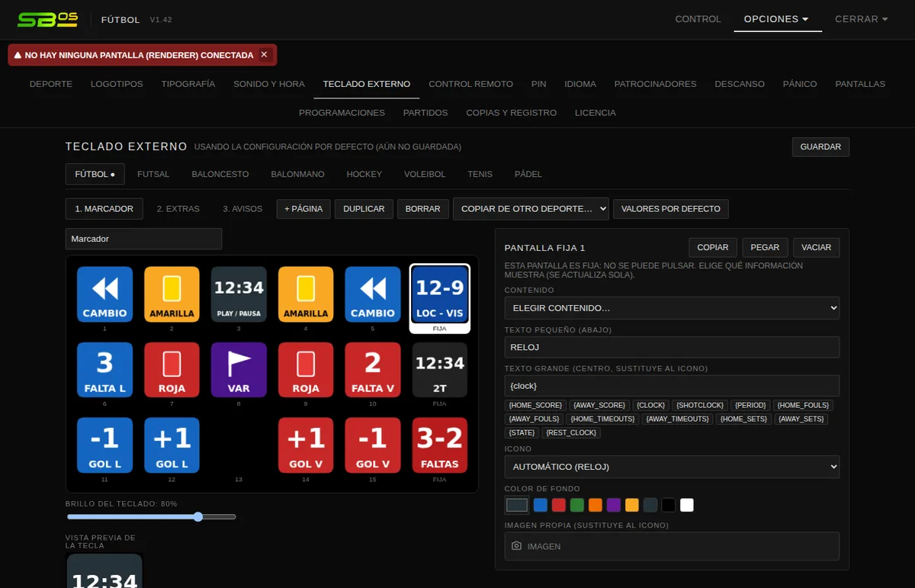Click the PEGAR button
The width and height of the screenshot is (915, 588).
pyautogui.click(x=765, y=248)
